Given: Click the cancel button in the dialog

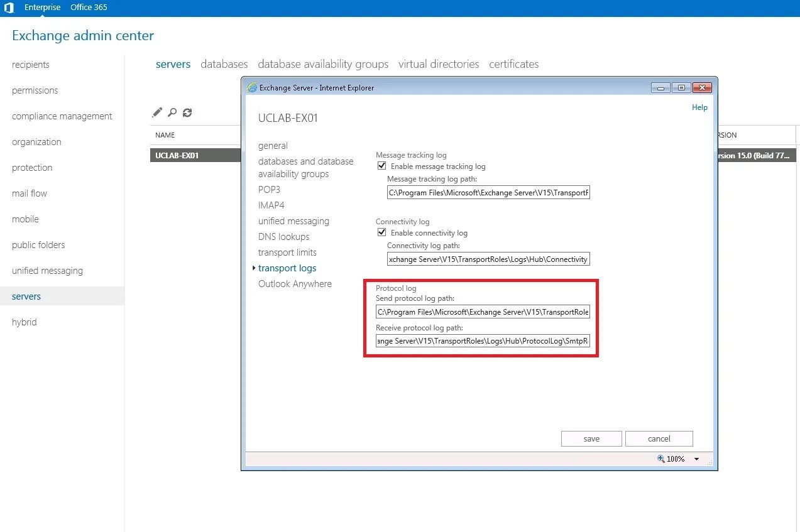Looking at the screenshot, I should [659, 438].
